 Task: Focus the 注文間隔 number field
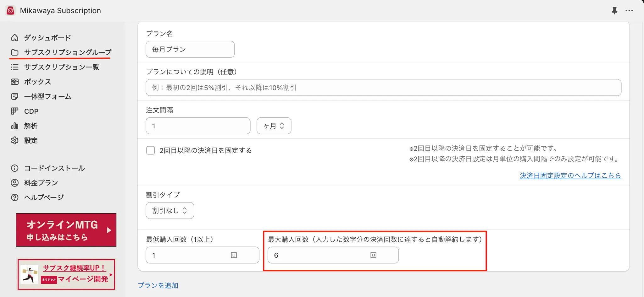click(198, 126)
